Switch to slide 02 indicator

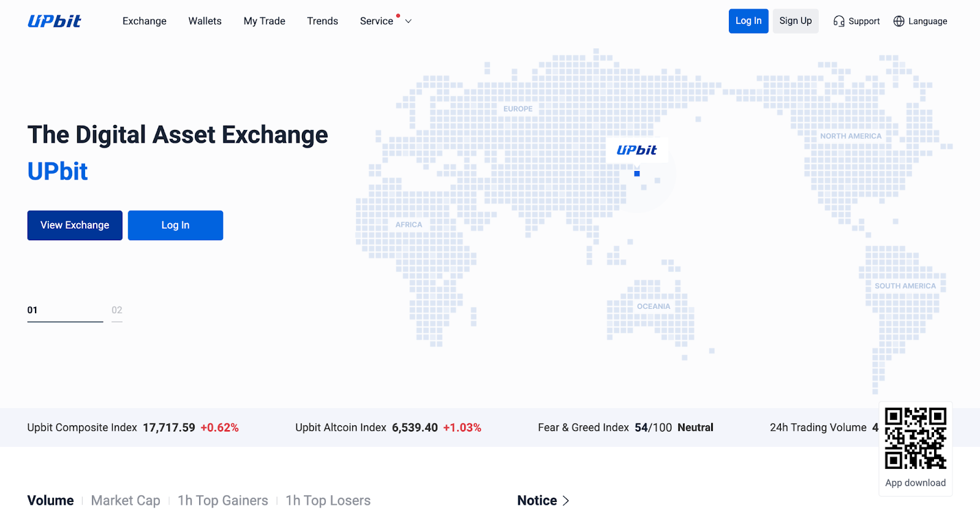(x=117, y=313)
